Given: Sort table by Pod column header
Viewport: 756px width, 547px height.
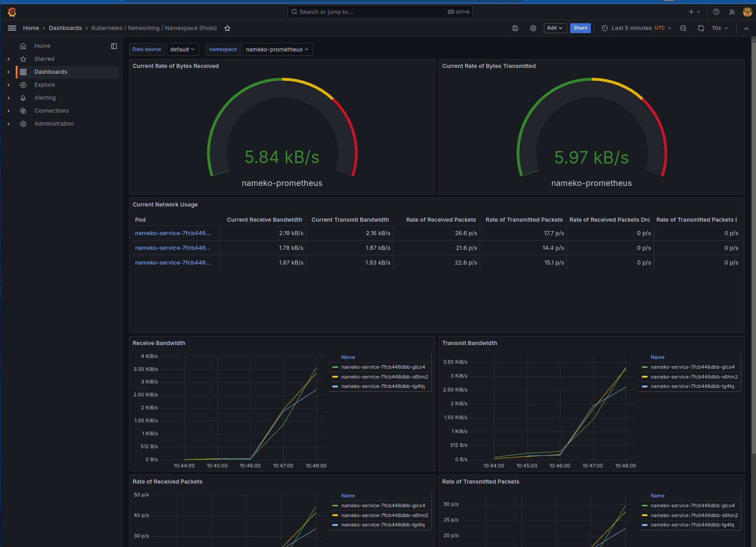Looking at the screenshot, I should pyautogui.click(x=140, y=220).
